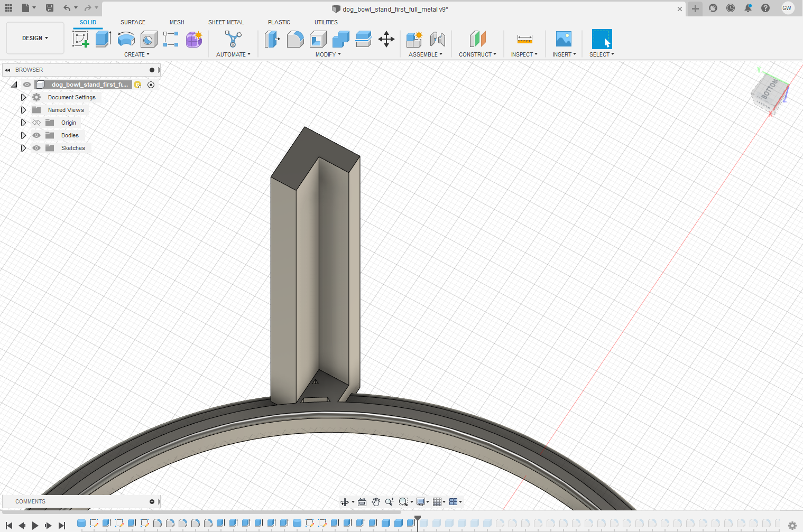The height and width of the screenshot is (532, 803).
Task: Select the Look At tool
Action: click(362, 502)
